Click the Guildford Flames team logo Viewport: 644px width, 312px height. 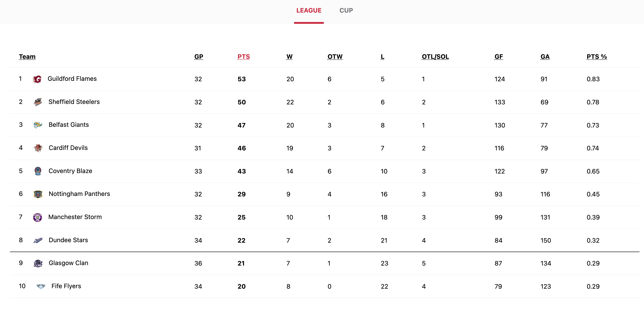[37, 79]
